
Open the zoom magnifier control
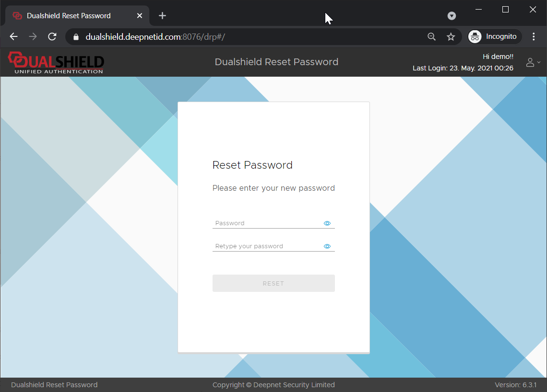coord(431,36)
